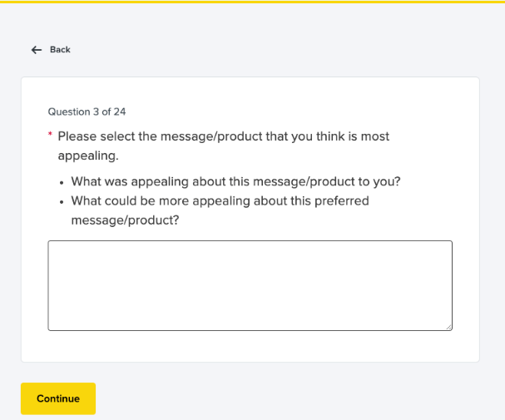Click the empty grey area right of Continue
This screenshot has width=505, height=420.
[x=291, y=398]
